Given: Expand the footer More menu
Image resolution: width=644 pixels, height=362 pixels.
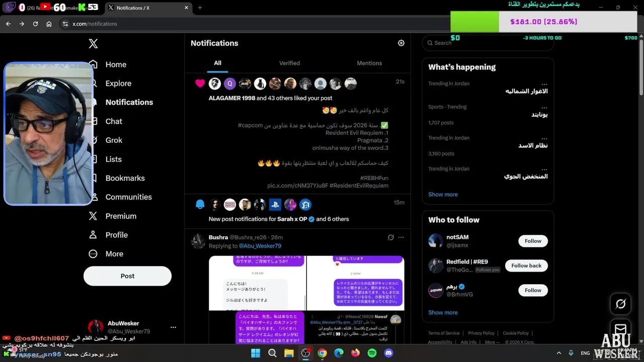Looking at the screenshot, I should pyautogui.click(x=492, y=342).
